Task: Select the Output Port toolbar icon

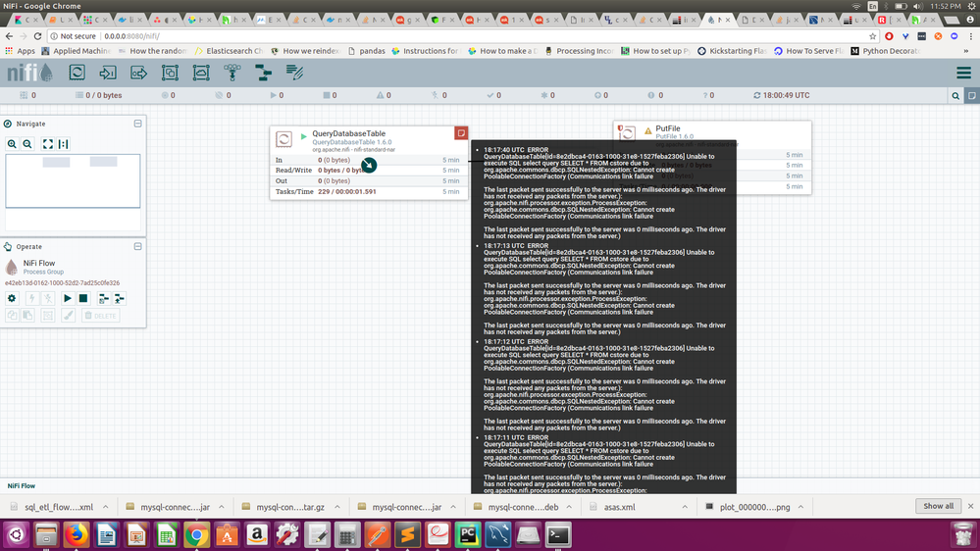Action: pyautogui.click(x=138, y=73)
